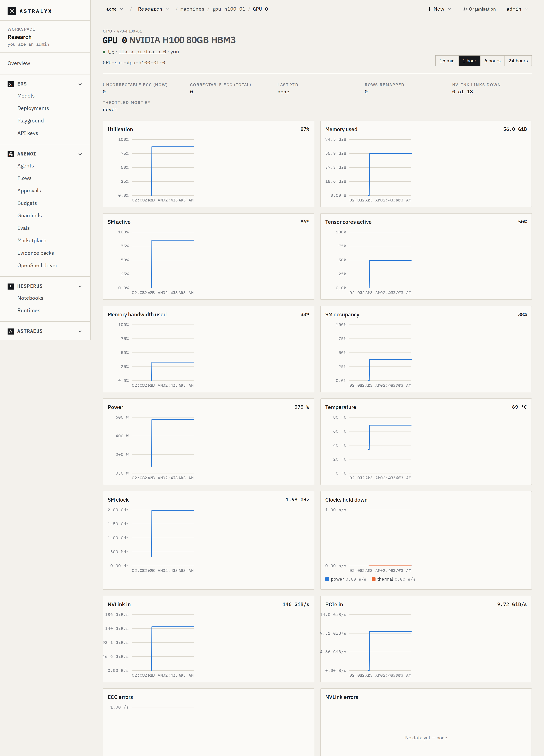The width and height of the screenshot is (544, 756).
Task: Go to machines breadcrumb
Action: pos(192,9)
